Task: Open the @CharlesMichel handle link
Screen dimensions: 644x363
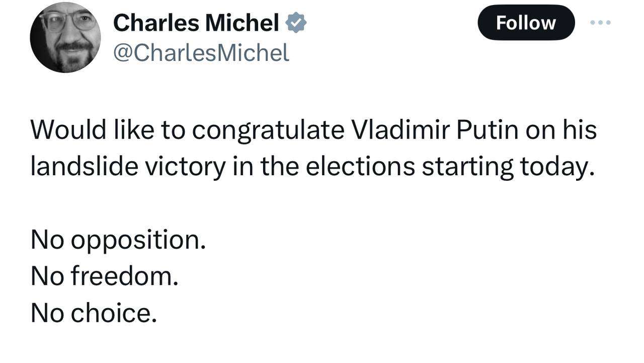Action: (201, 53)
